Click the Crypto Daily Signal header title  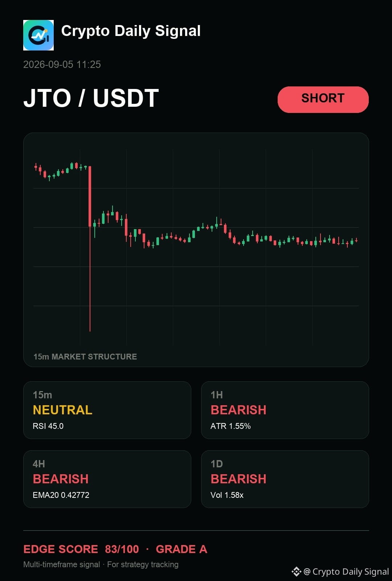point(131,31)
